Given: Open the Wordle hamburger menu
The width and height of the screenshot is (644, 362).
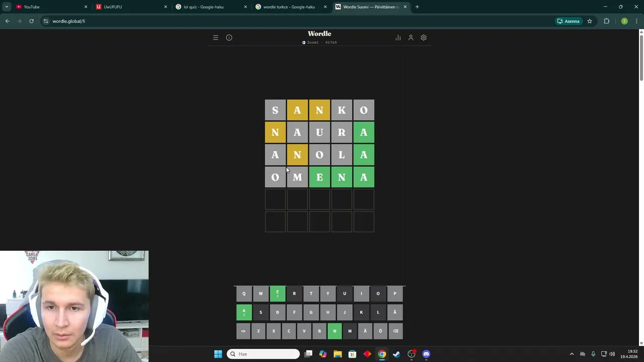Looking at the screenshot, I should (x=215, y=38).
